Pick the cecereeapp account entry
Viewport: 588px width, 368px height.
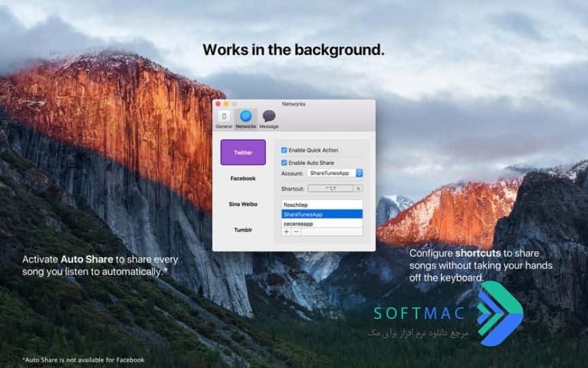click(322, 224)
